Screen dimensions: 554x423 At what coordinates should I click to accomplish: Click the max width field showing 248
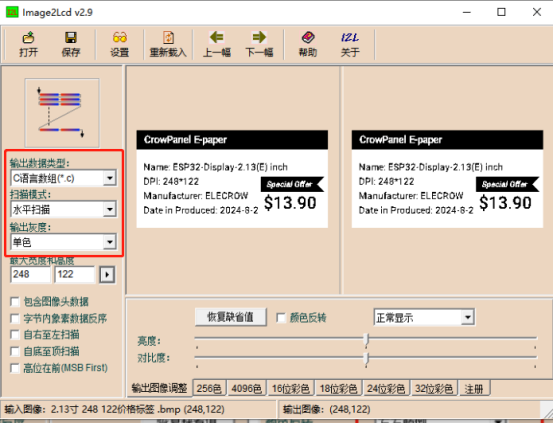pyautogui.click(x=30, y=275)
